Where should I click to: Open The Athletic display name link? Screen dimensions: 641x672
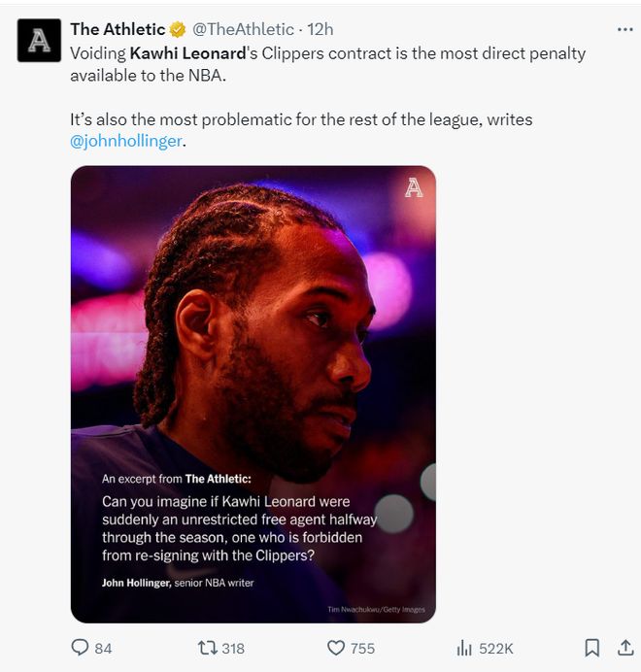pyautogui.click(x=118, y=30)
